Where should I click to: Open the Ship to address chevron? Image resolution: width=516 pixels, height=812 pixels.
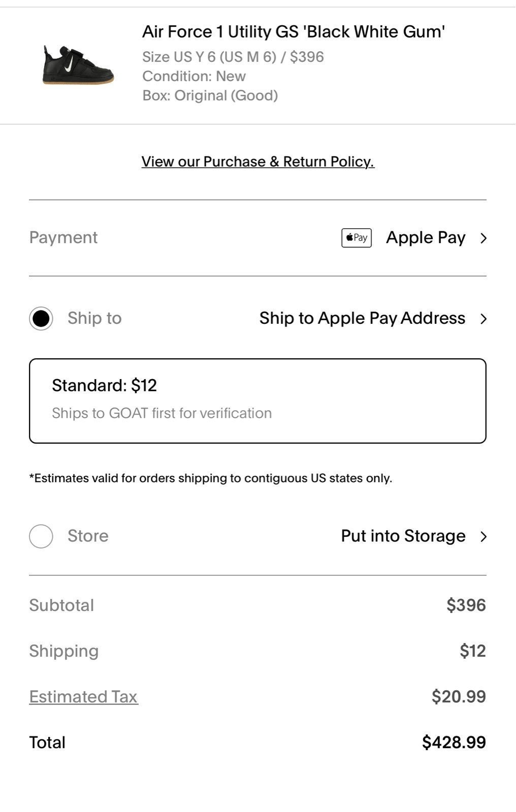pos(483,319)
